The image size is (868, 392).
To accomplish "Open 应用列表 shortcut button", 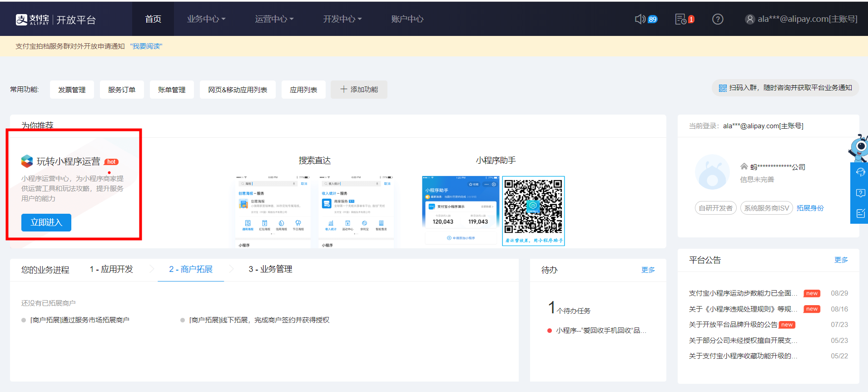I will 303,90.
